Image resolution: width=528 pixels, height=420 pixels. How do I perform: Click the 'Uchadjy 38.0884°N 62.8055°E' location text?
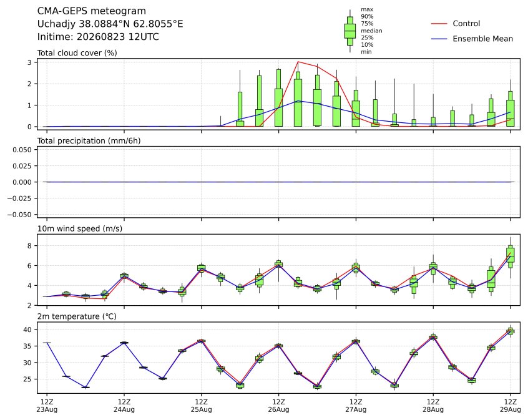point(110,24)
